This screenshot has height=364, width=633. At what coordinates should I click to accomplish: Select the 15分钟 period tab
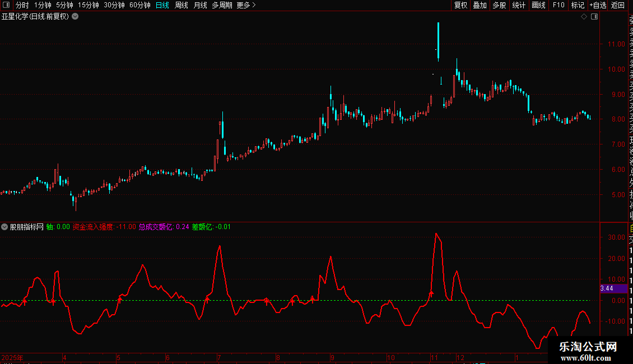[x=89, y=5]
